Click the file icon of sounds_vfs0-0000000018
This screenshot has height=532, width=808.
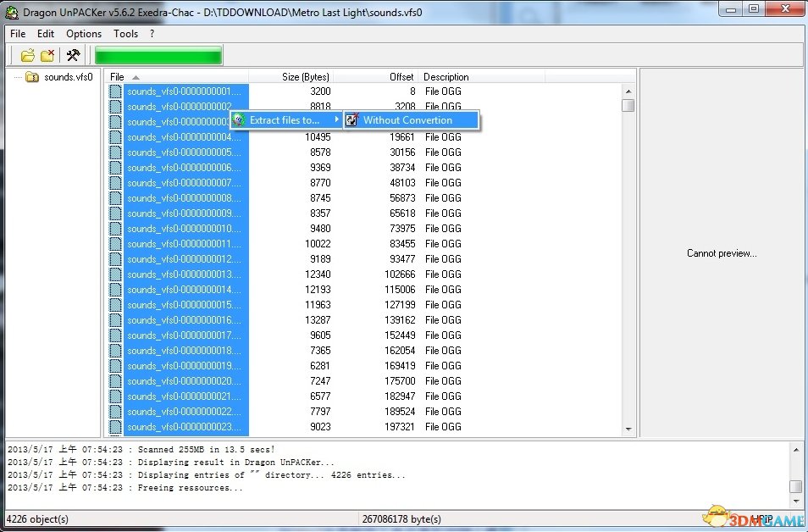[115, 351]
